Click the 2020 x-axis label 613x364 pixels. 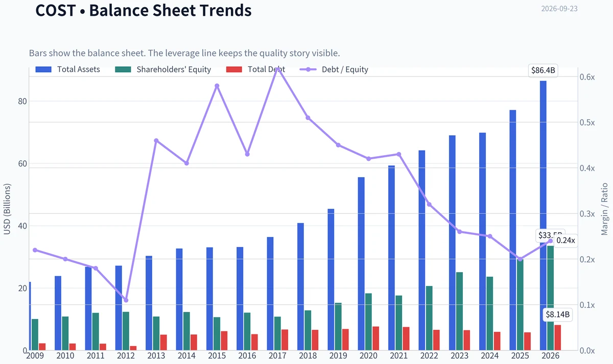(368, 355)
